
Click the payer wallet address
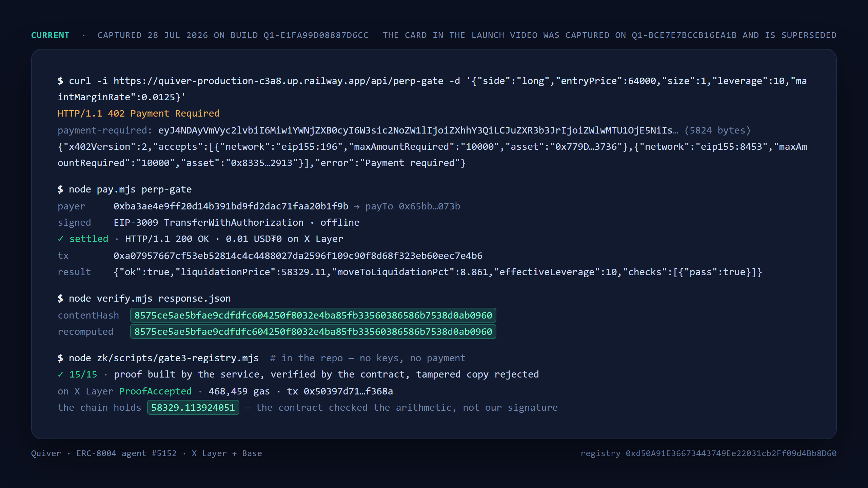(x=231, y=206)
